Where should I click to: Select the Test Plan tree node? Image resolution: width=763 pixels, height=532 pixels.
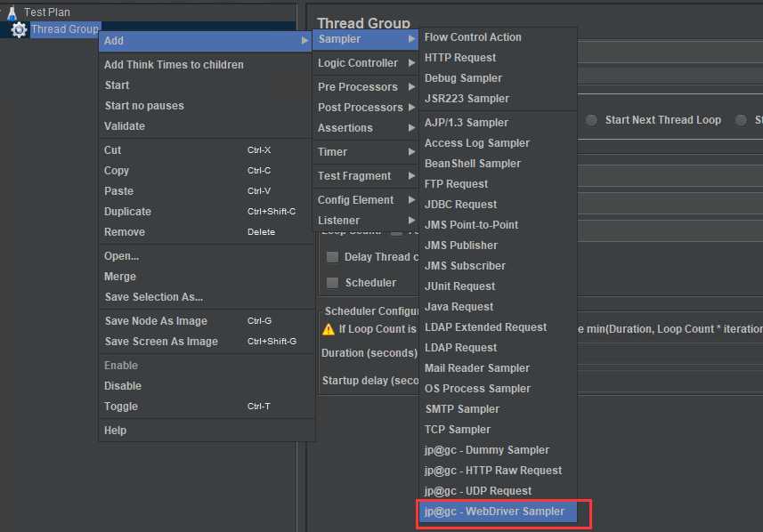46,12
